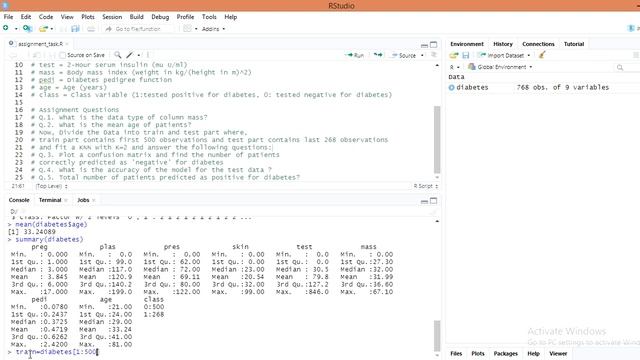This screenshot has width=640, height=360.
Task: Close the Terminal tab
Action: click(x=66, y=200)
